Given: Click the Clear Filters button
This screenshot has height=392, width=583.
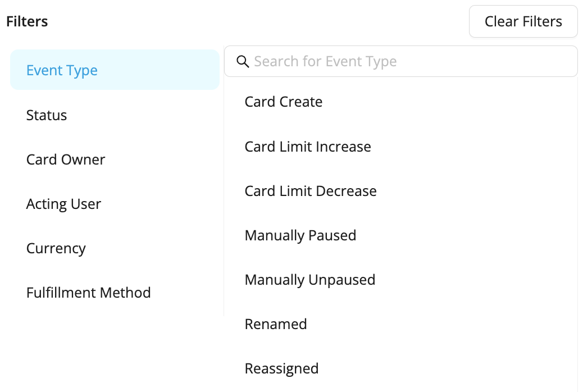Looking at the screenshot, I should pyautogui.click(x=523, y=21).
